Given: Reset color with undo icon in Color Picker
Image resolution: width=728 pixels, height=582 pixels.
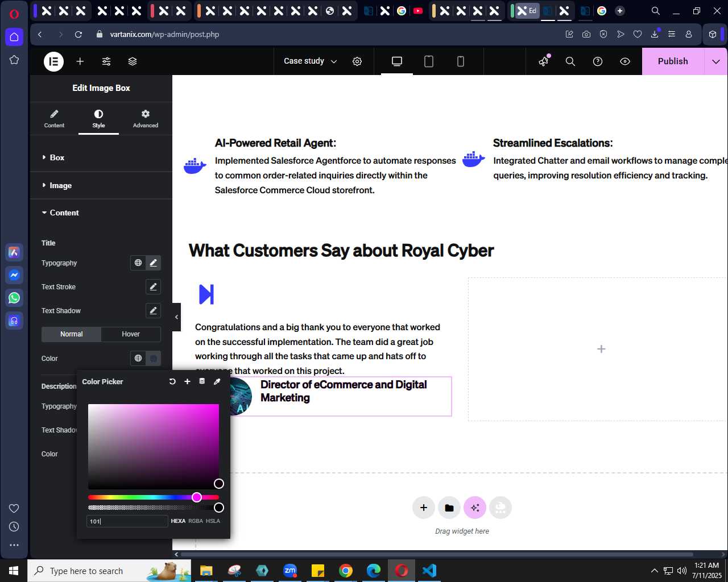Looking at the screenshot, I should pyautogui.click(x=172, y=381).
